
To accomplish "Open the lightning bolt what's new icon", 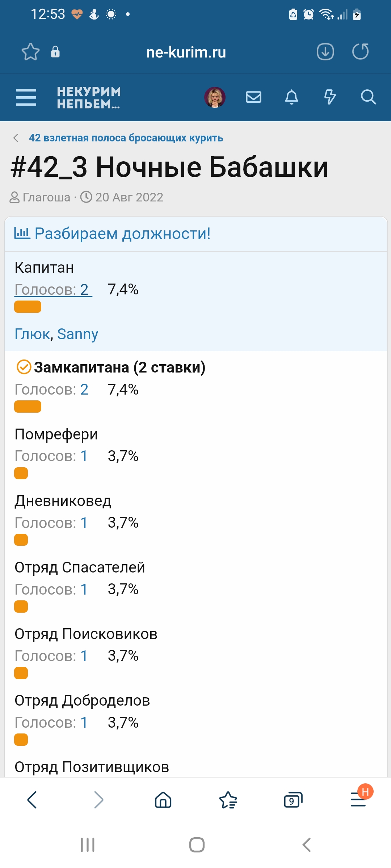I will (329, 97).
